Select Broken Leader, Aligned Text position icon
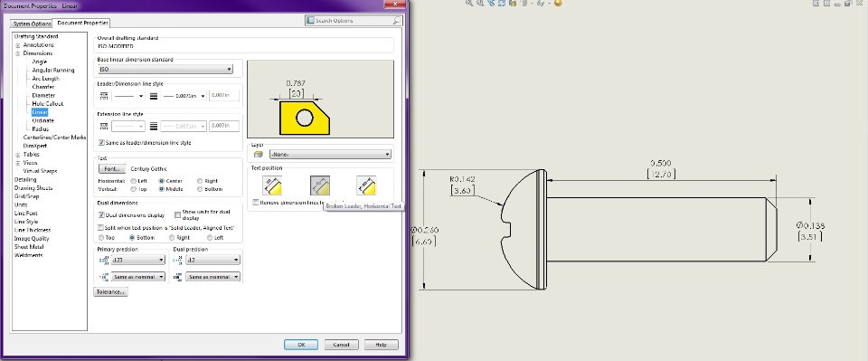The image size is (868, 361). pos(366,185)
